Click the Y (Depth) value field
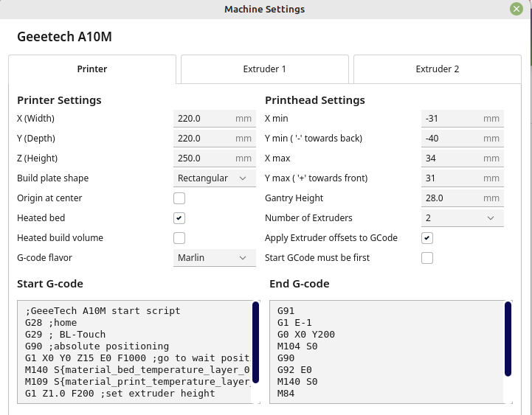This screenshot has height=415, width=532. (x=215, y=139)
